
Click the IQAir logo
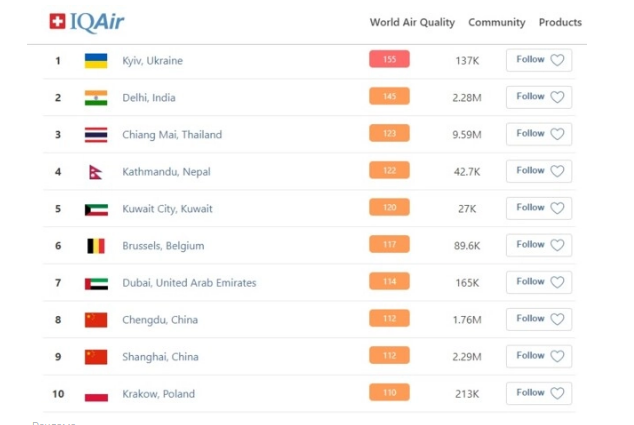tap(87, 22)
